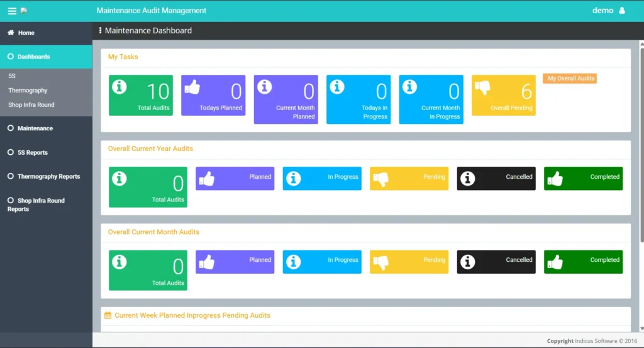Expand the Thermography Reports sidebar menu

coord(46,176)
